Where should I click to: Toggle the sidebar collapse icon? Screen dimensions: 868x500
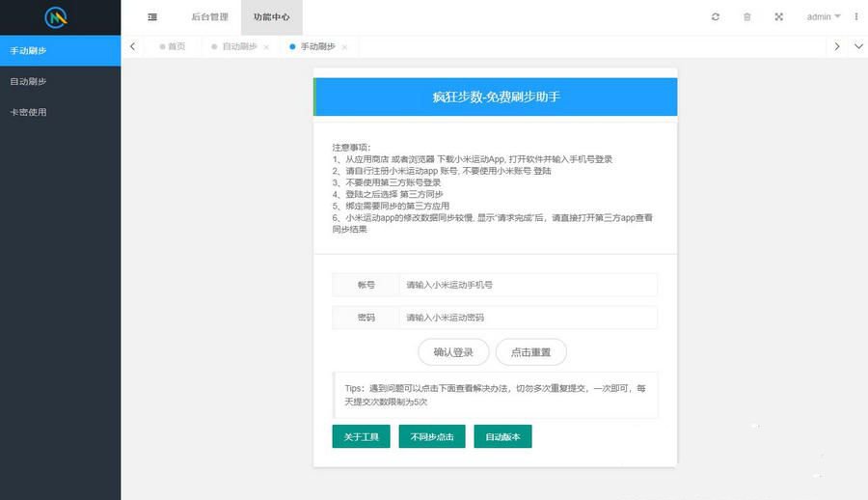point(152,17)
